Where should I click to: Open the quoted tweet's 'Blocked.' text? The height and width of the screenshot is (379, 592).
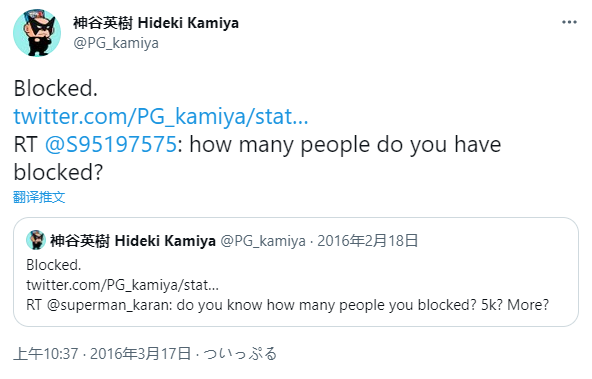point(54,265)
